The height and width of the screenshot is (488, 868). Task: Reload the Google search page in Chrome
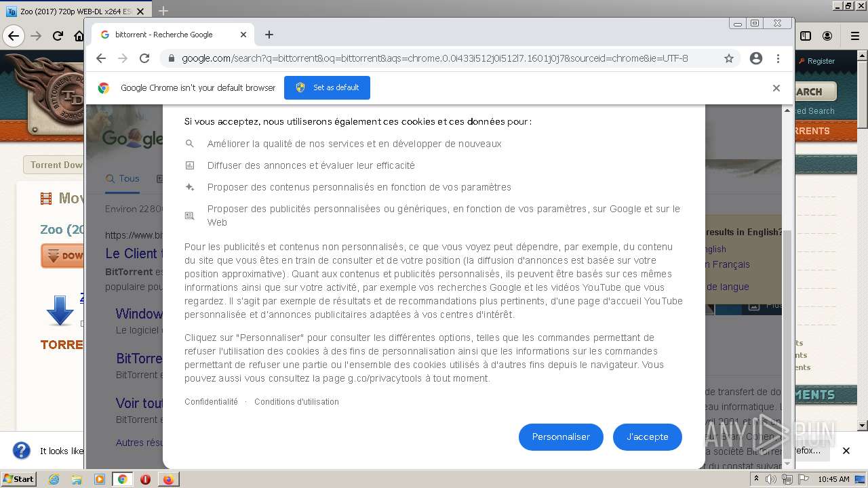[144, 58]
